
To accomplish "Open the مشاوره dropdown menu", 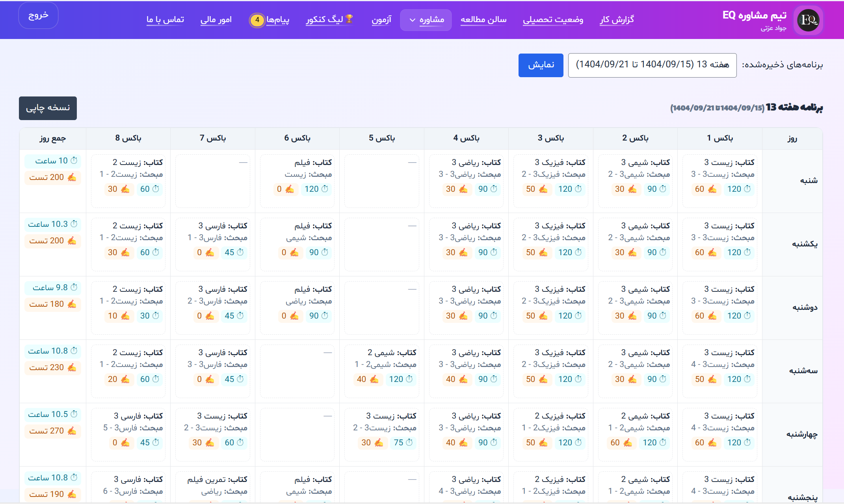I will pyautogui.click(x=426, y=20).
